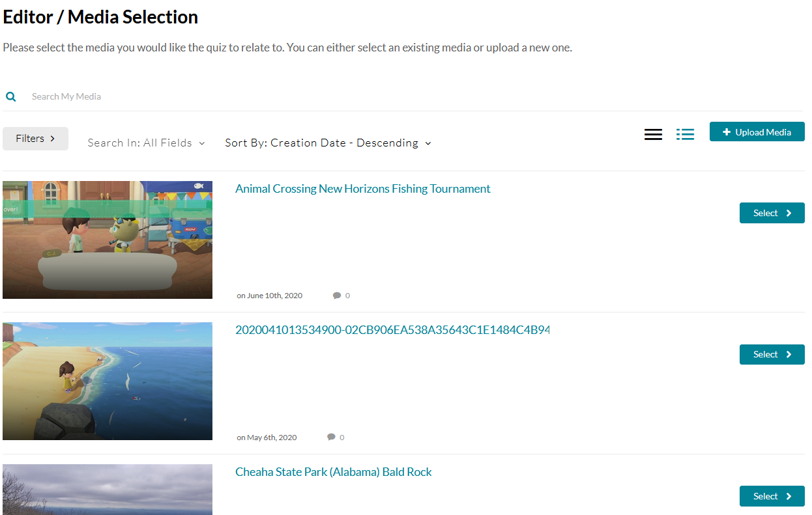Open Cheaha State Park Bald Rock link
The width and height of the screenshot is (812, 515).
coord(333,472)
